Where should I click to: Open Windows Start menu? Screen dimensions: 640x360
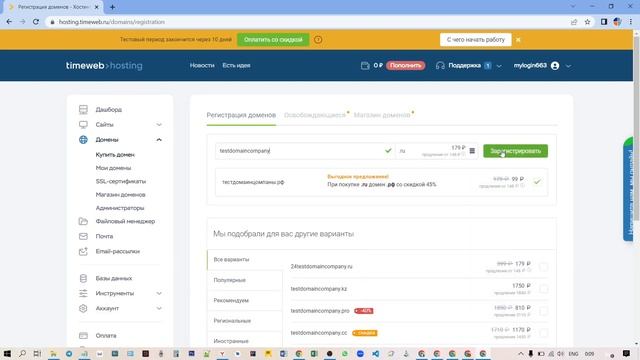click(7, 353)
